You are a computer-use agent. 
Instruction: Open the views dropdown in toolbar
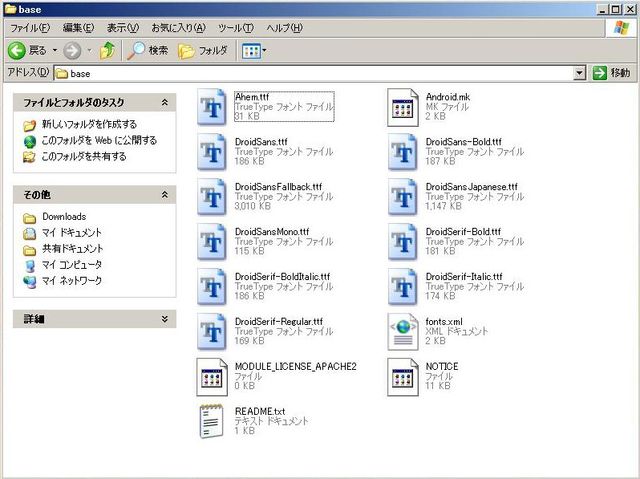254,50
